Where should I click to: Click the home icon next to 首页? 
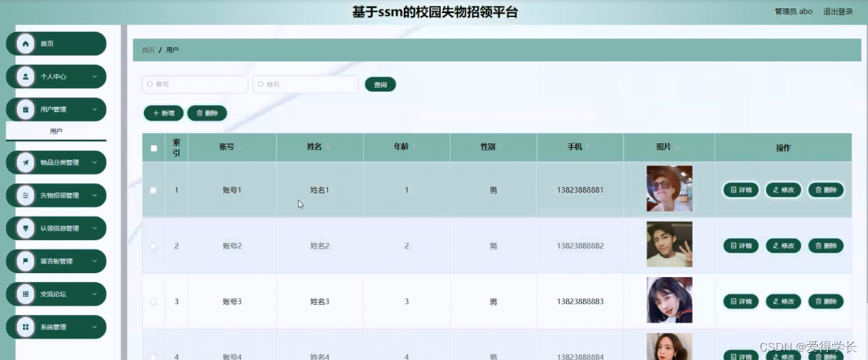(26, 44)
